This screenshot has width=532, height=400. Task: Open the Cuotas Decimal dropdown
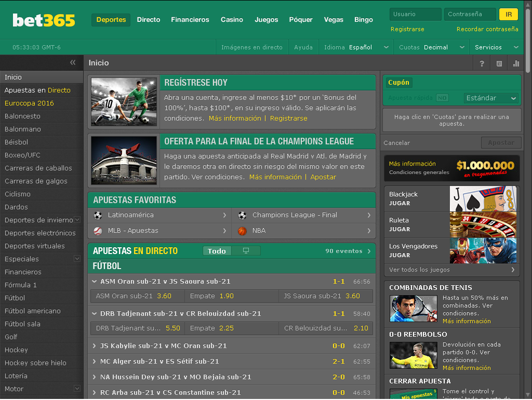coord(431,47)
